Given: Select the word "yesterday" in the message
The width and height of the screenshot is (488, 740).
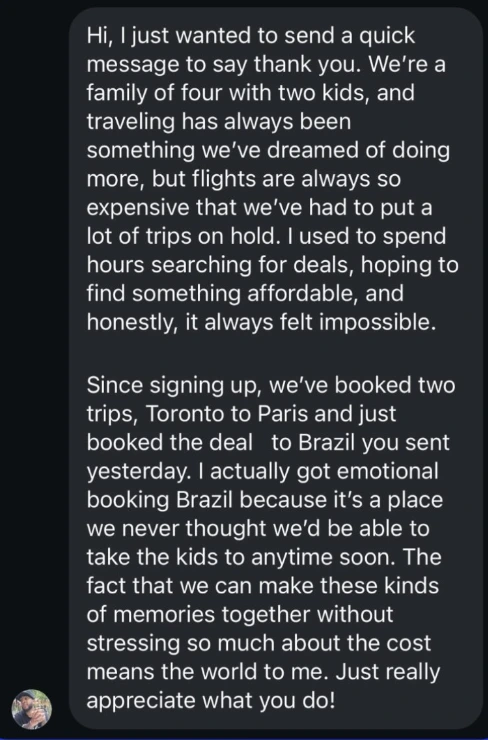Looking at the screenshot, I should click(138, 472).
